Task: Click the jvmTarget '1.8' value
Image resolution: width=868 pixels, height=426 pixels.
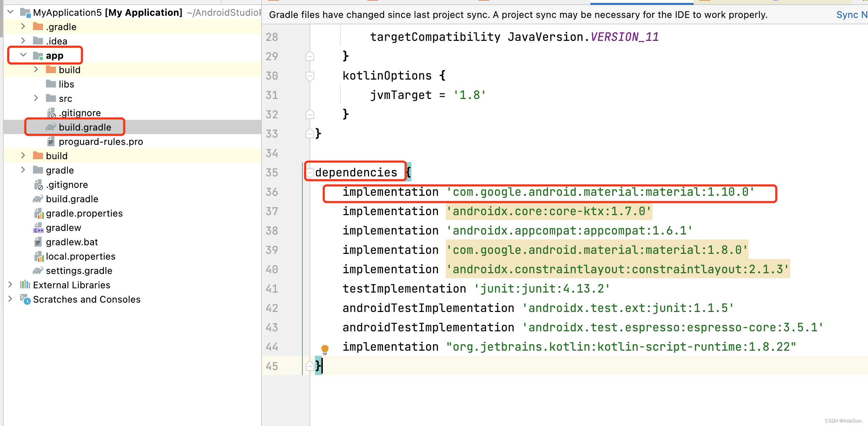Action: (x=470, y=95)
